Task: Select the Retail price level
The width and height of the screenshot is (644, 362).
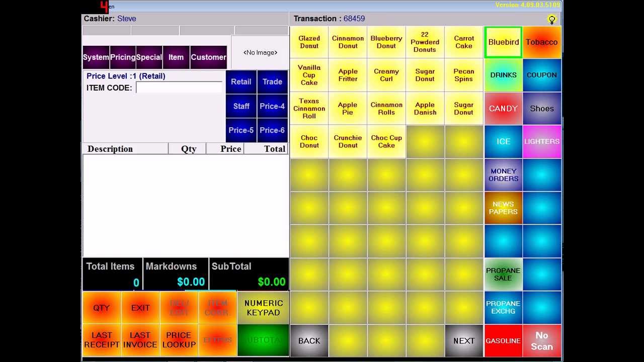Action: [x=241, y=82]
